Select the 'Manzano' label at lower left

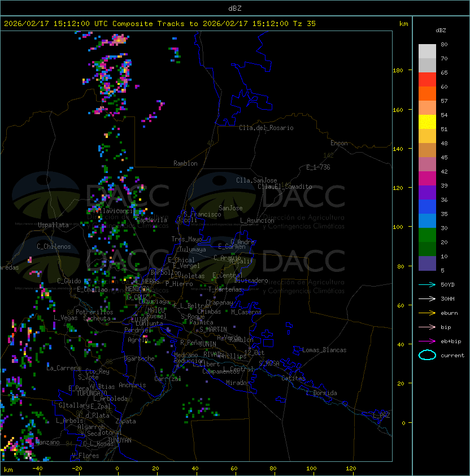47,442
